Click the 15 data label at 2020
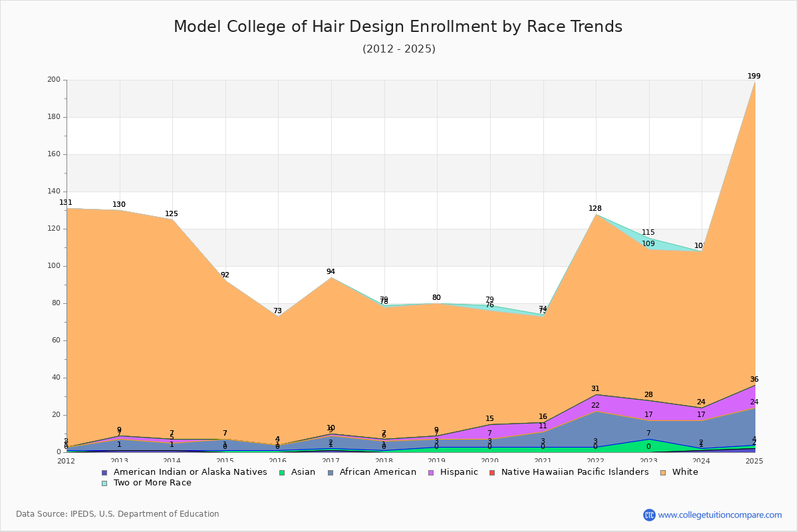The image size is (798, 532). point(489,419)
